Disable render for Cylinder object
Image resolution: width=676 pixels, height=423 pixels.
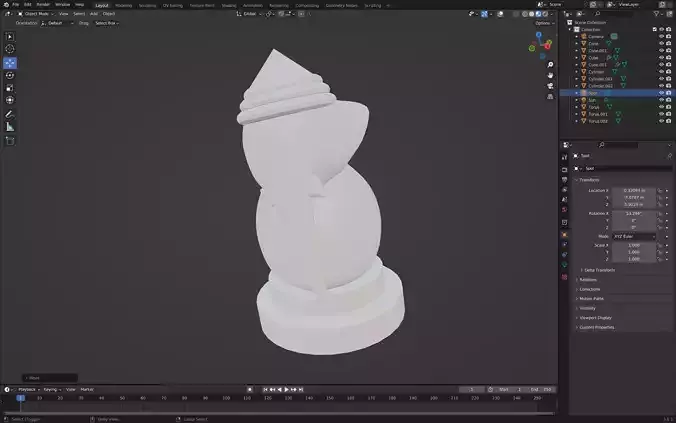[x=668, y=72]
